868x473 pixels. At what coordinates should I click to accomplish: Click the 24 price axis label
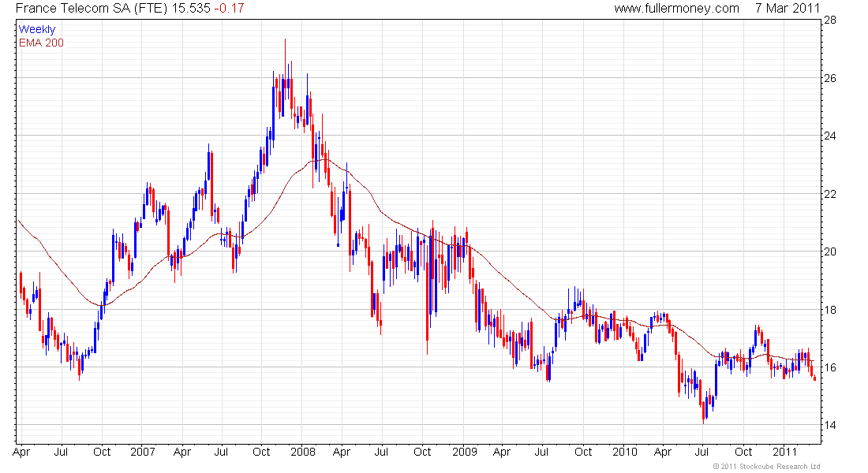pos(831,136)
